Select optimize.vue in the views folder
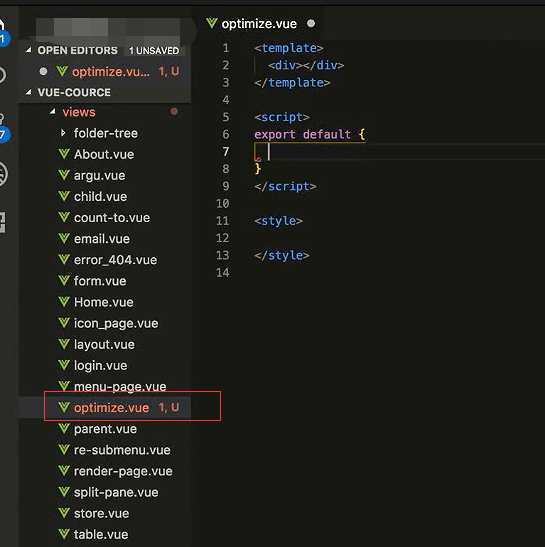The image size is (545, 547). point(111,408)
